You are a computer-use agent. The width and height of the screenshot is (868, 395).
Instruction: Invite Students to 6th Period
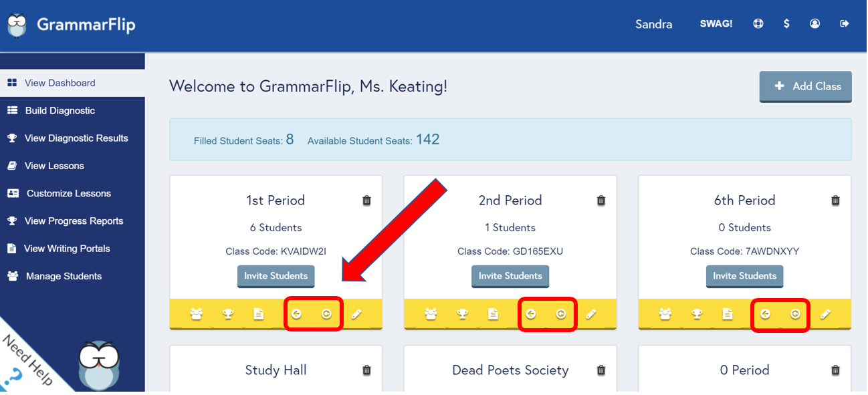point(744,276)
